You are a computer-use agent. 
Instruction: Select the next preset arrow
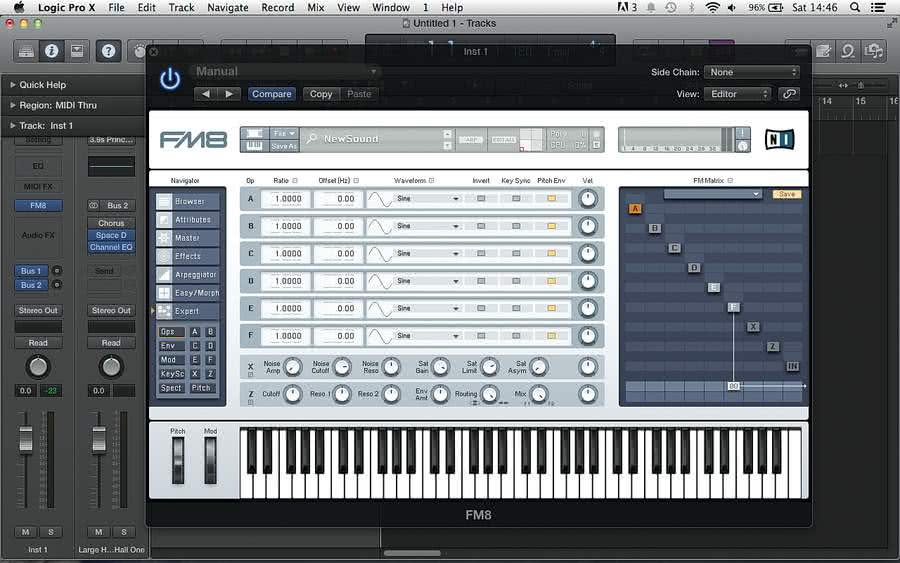coord(229,94)
